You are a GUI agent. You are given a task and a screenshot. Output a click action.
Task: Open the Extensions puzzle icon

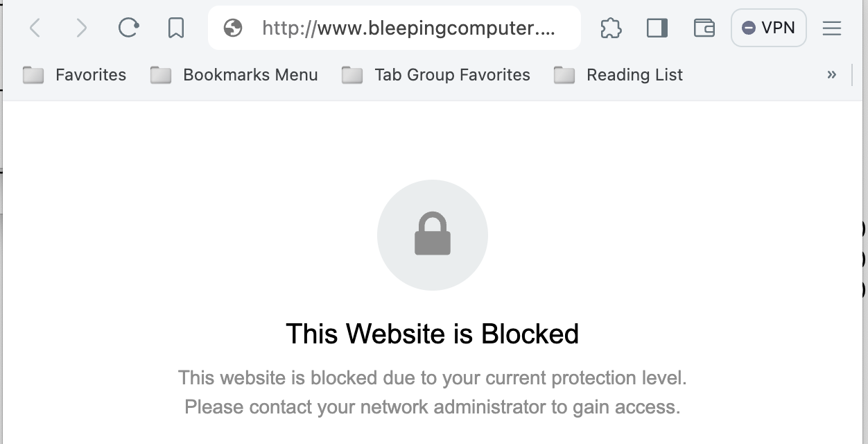tap(611, 28)
